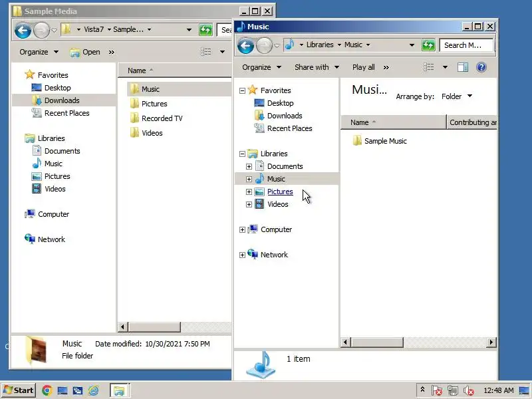Open the Arrange by Folder dropdown
The width and height of the screenshot is (532, 399).
457,96
